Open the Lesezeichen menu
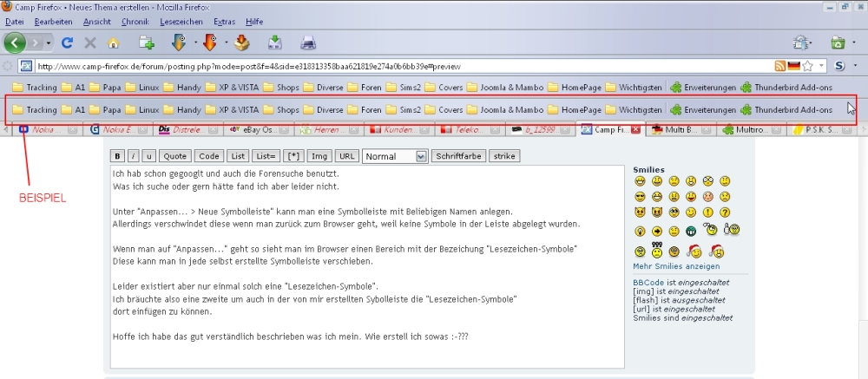 (181, 23)
